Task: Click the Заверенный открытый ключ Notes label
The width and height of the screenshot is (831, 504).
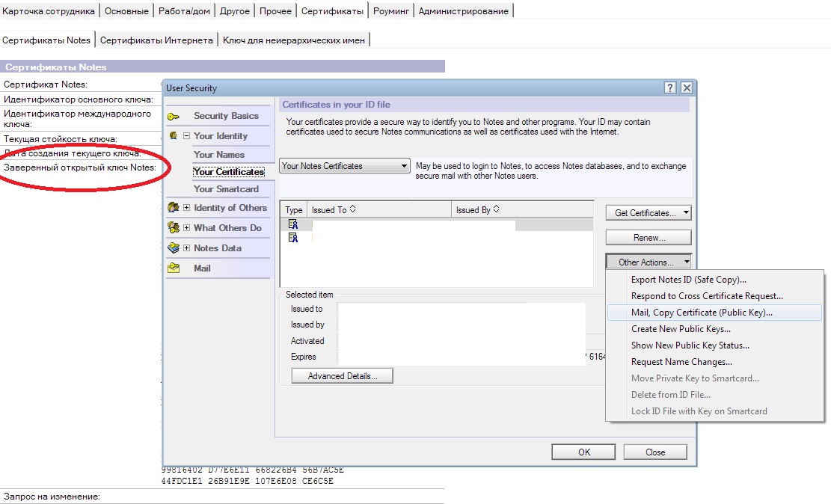Action: 80,168
